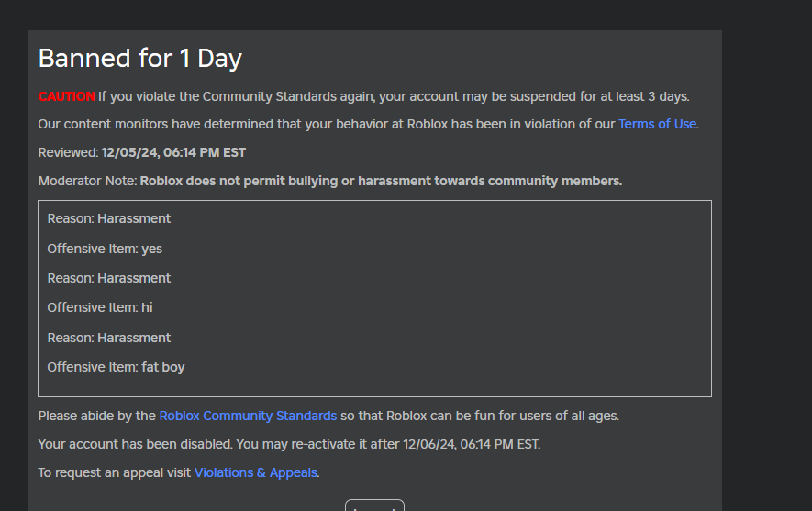812x511 pixels.
Task: Click the "Your account has been disabled" sentence
Action: click(x=289, y=444)
